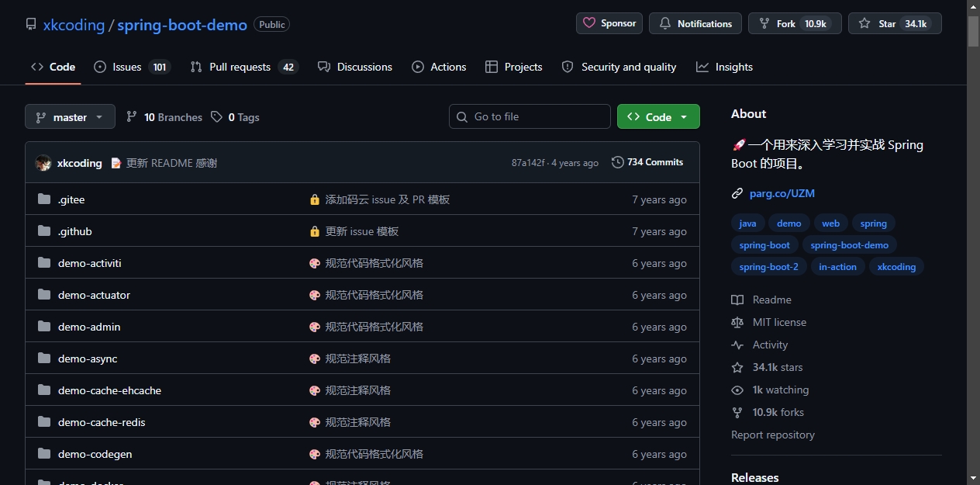Click the Notifications bell button
980x485 pixels.
(x=695, y=23)
